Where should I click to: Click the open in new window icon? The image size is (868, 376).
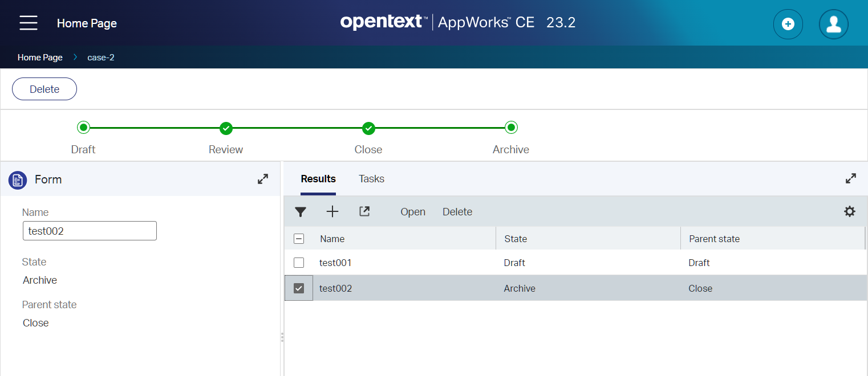364,212
